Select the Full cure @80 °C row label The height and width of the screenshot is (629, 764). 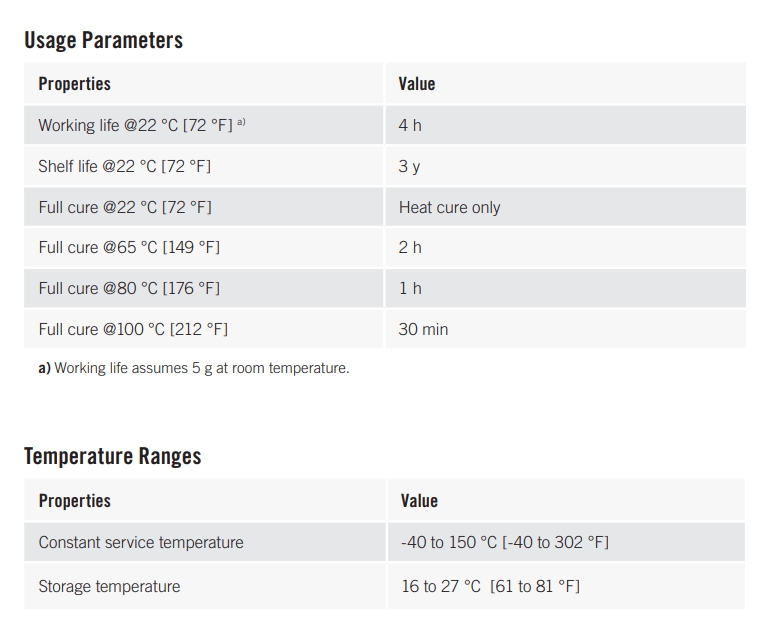pyautogui.click(x=129, y=288)
